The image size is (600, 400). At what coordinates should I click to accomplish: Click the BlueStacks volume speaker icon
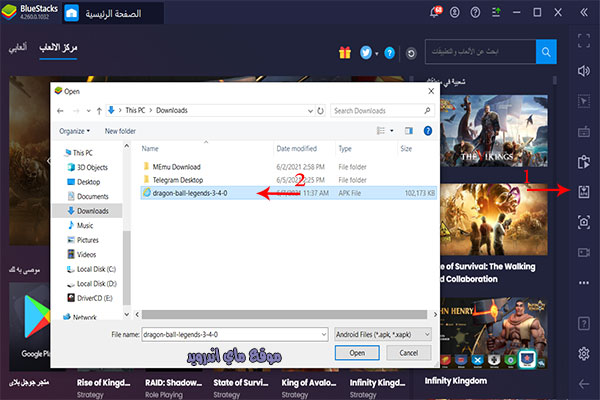tap(584, 71)
